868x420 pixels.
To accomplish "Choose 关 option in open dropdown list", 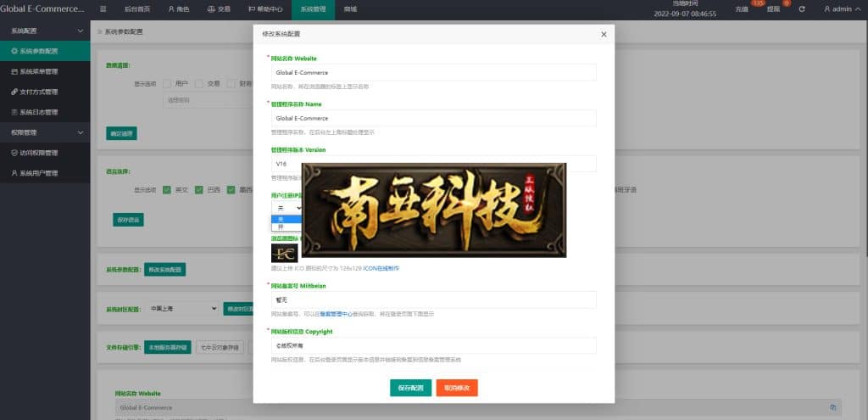I will [287, 219].
